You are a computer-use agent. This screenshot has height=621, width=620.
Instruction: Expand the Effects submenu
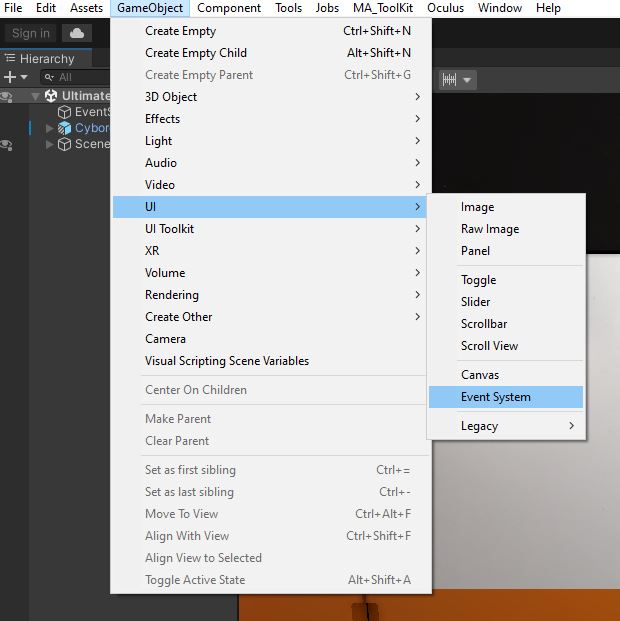(270, 119)
